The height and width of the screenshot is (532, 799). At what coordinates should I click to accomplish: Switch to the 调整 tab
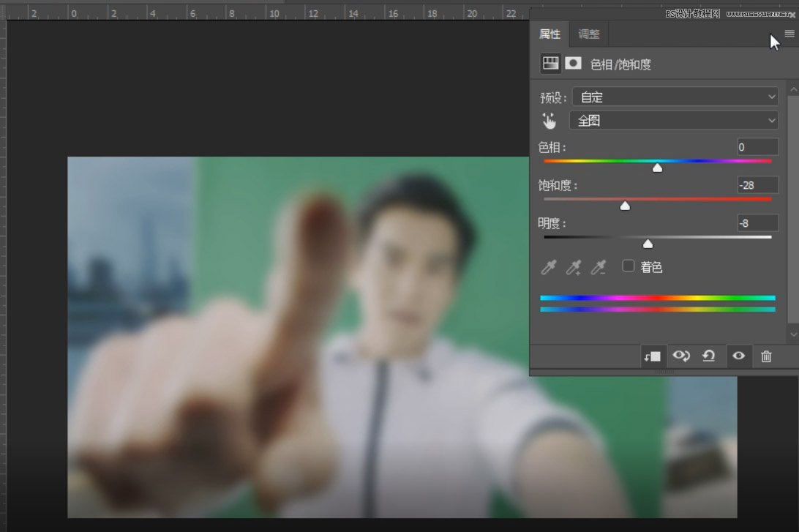point(588,34)
